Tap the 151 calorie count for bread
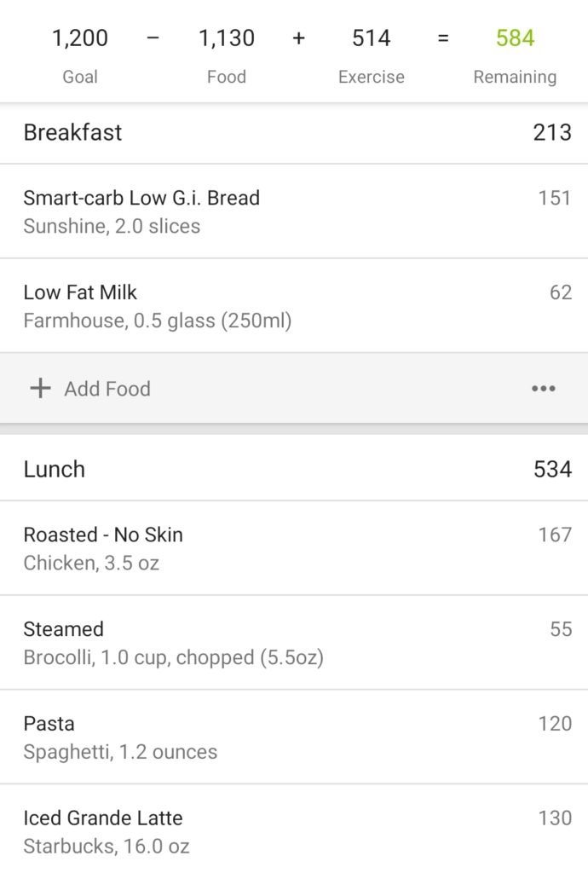This screenshot has height=873, width=588. click(x=555, y=198)
